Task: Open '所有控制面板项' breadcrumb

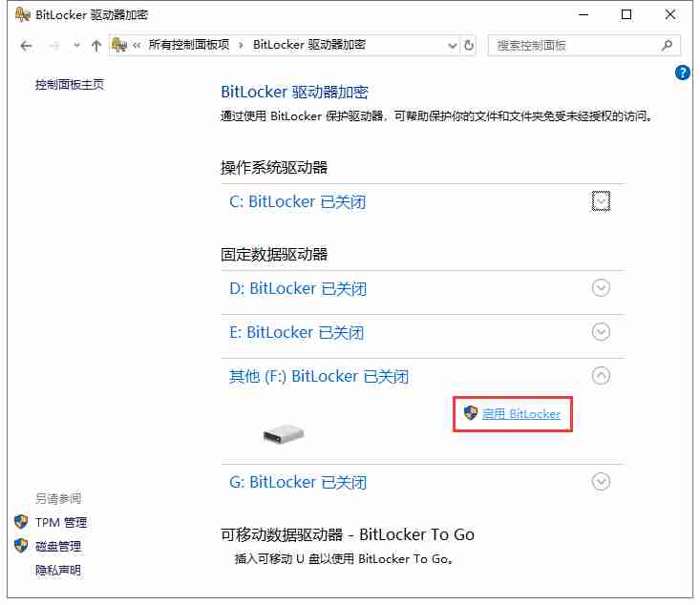Action: [x=189, y=45]
